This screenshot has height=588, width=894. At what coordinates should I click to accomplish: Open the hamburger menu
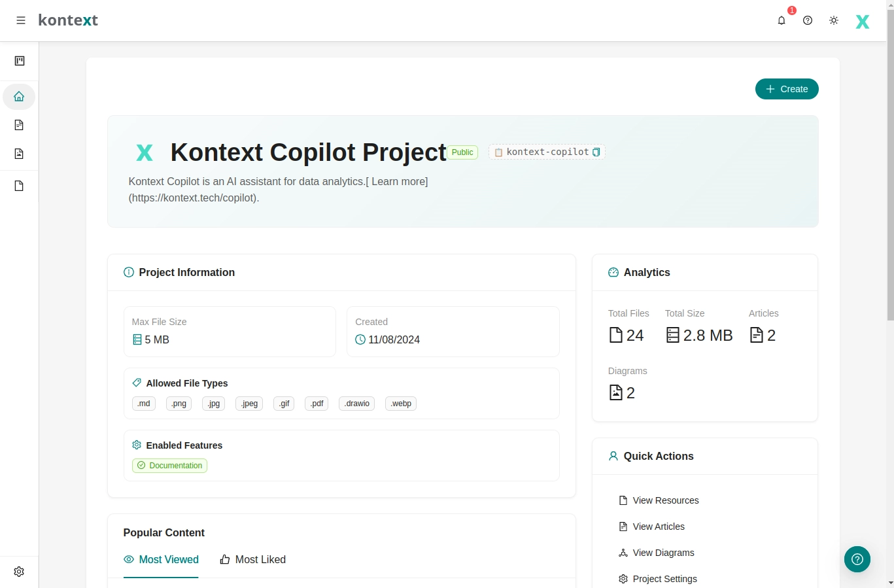pos(21,20)
